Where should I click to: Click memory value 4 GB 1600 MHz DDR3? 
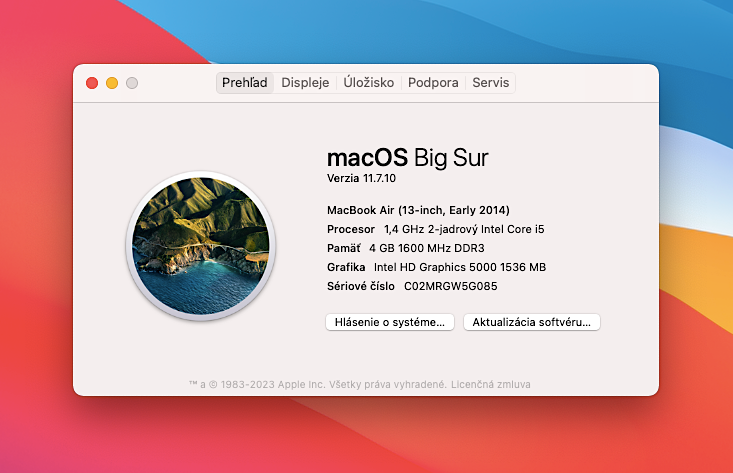427,248
